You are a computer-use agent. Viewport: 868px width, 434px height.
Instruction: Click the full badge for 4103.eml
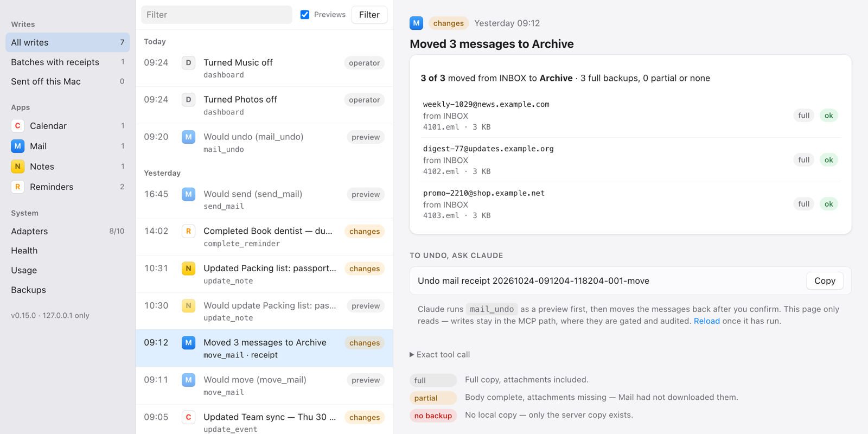click(x=803, y=204)
